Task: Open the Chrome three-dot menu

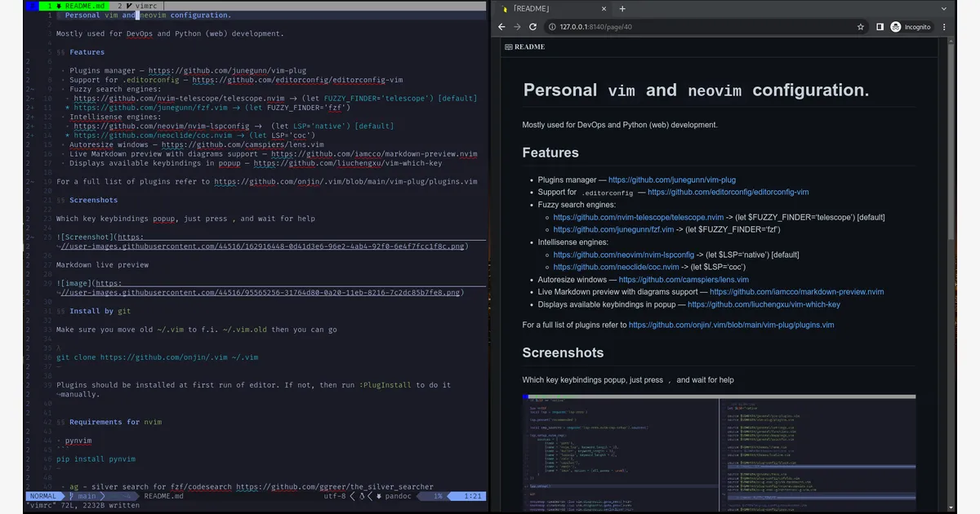Action: 945,27
